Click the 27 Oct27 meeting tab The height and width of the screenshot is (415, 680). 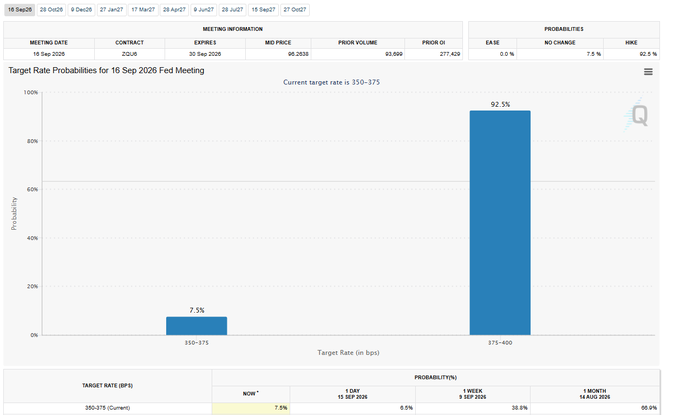pos(295,10)
